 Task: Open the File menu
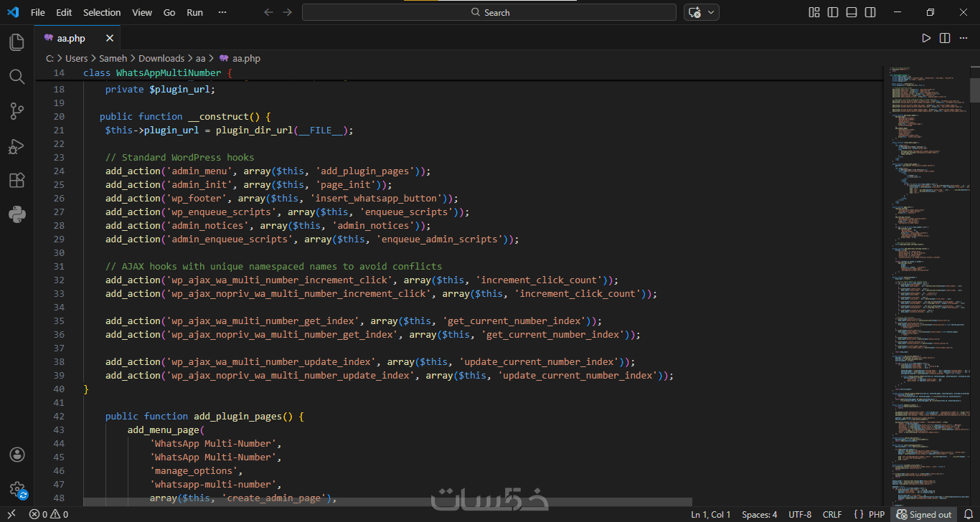tap(38, 12)
